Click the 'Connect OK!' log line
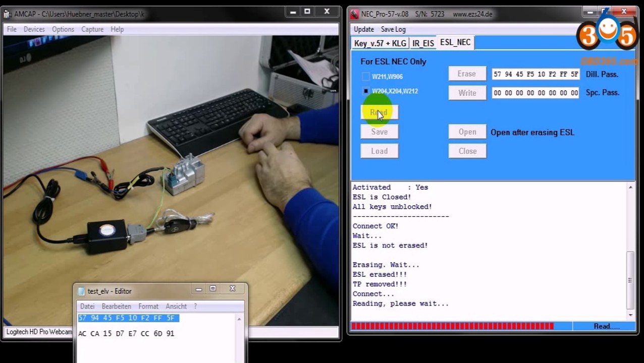Screen dimensions: 644x363 pyautogui.click(x=375, y=226)
